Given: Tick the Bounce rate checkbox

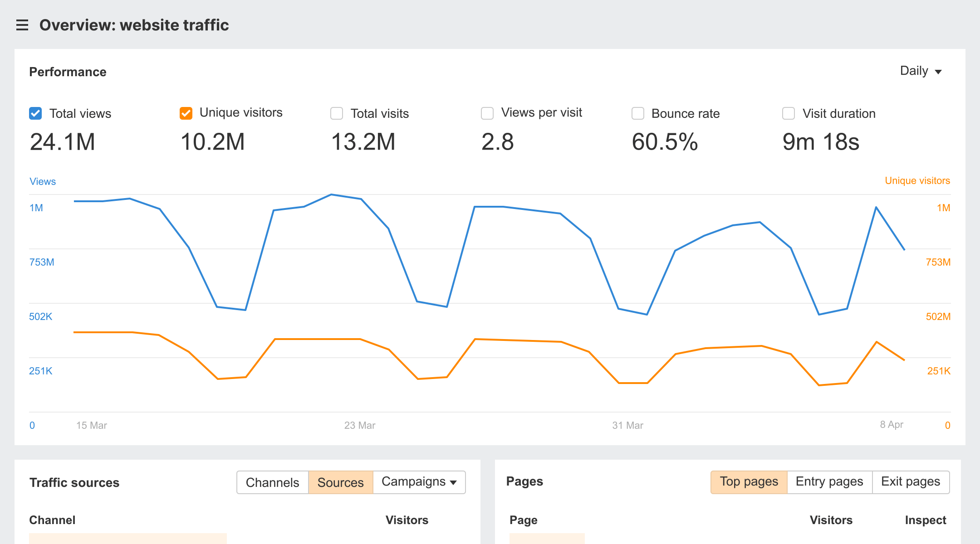Looking at the screenshot, I should point(638,113).
